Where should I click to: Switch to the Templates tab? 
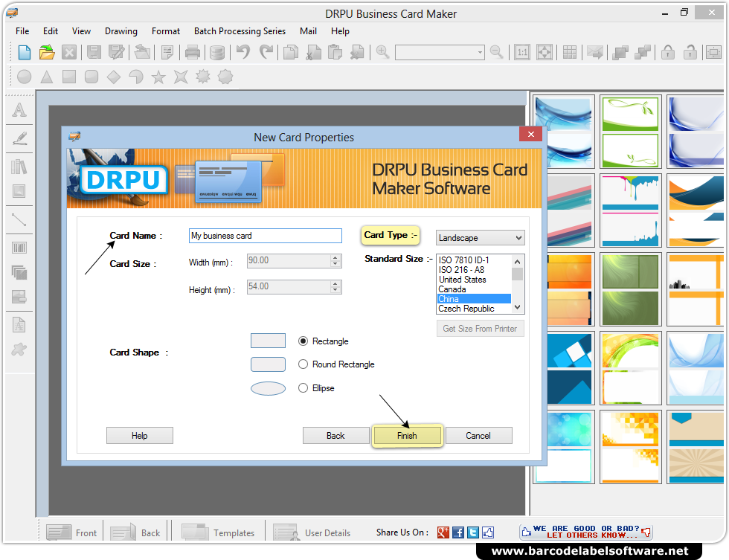217,532
